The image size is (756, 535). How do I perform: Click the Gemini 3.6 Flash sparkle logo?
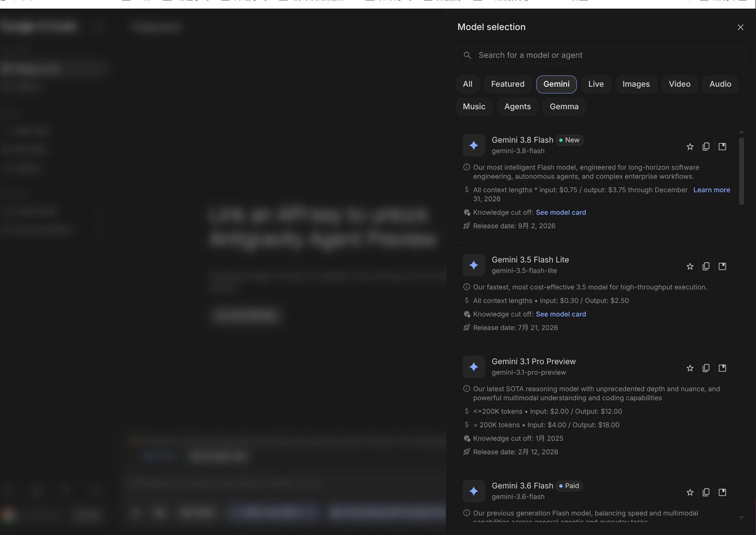(x=474, y=491)
